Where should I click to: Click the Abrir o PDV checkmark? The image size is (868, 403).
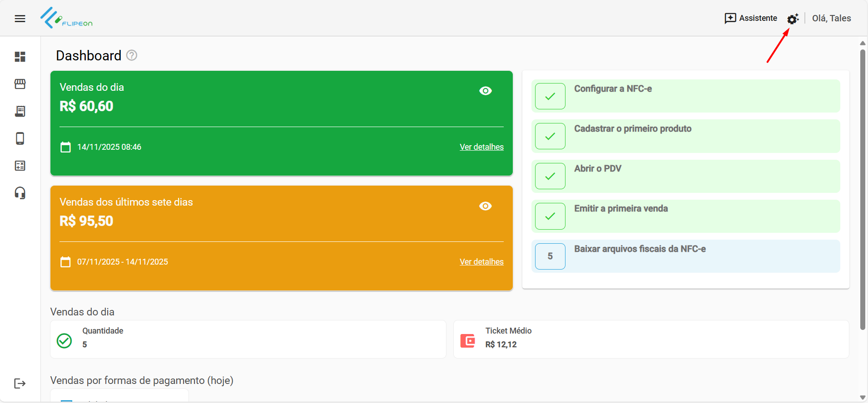click(x=550, y=176)
